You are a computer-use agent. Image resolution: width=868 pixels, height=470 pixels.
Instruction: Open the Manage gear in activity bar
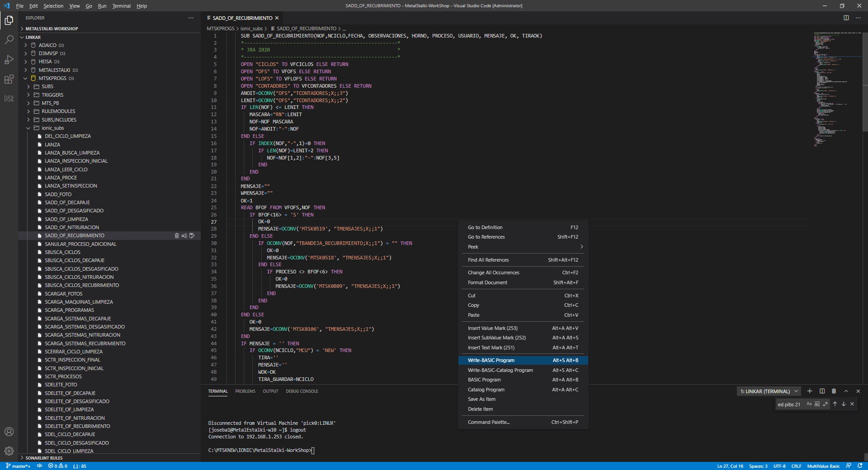tap(9, 451)
